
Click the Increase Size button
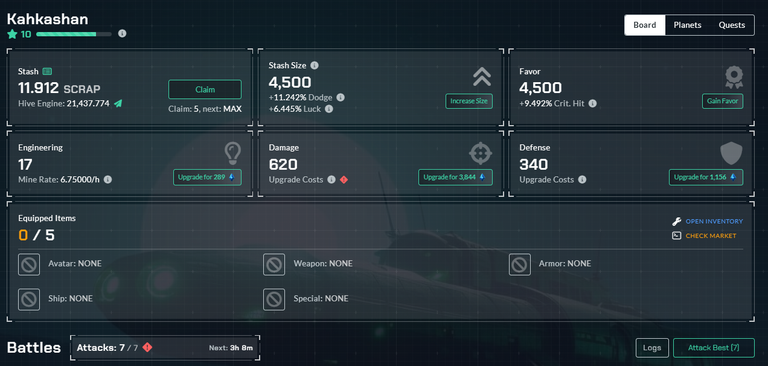(x=469, y=101)
